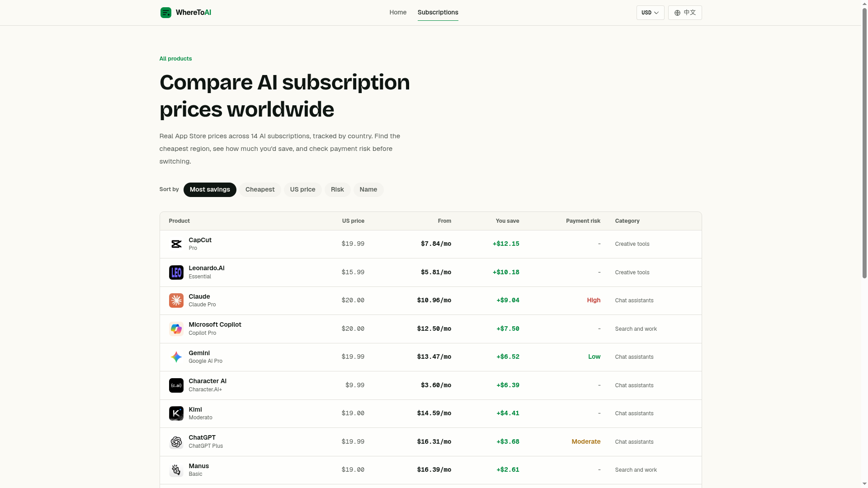Click the Moderate risk label for ChatGPT
868x488 pixels.
pyautogui.click(x=586, y=442)
